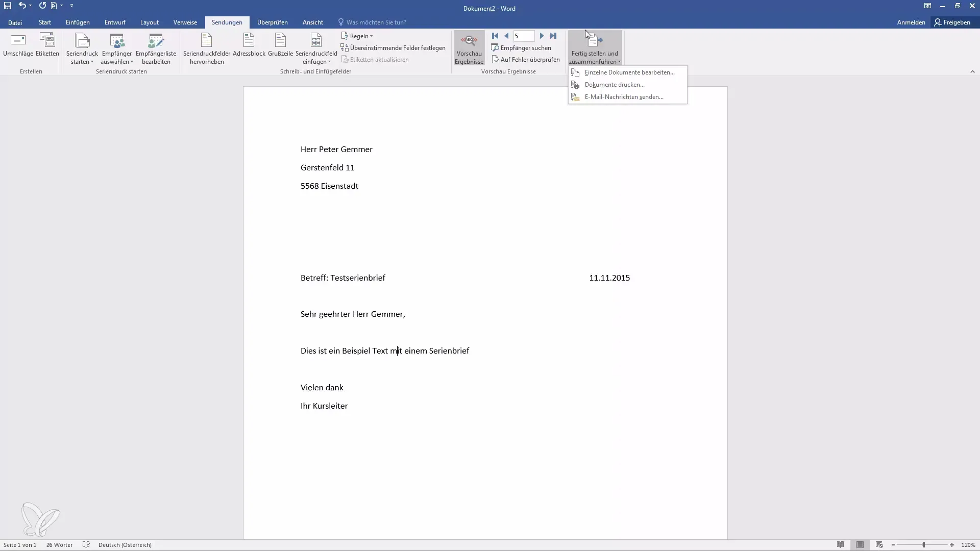This screenshot has width=980, height=551.
Task: Click the 26 Wörter word count
Action: (59, 545)
